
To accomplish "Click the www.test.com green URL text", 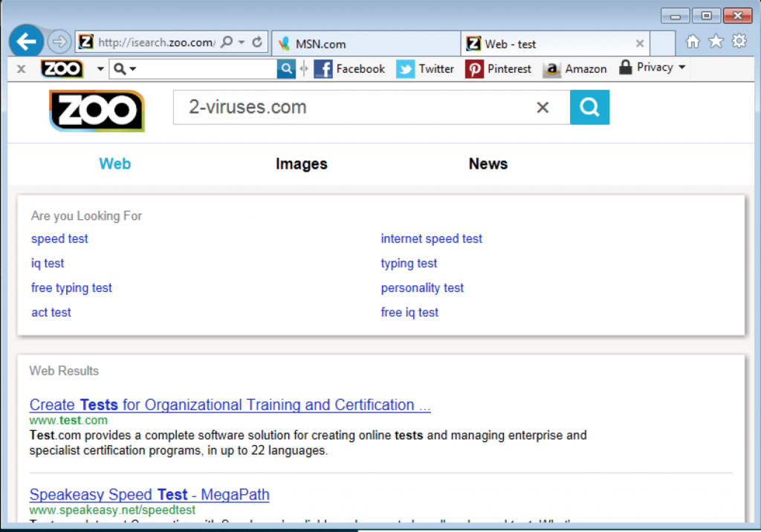I will (68, 421).
